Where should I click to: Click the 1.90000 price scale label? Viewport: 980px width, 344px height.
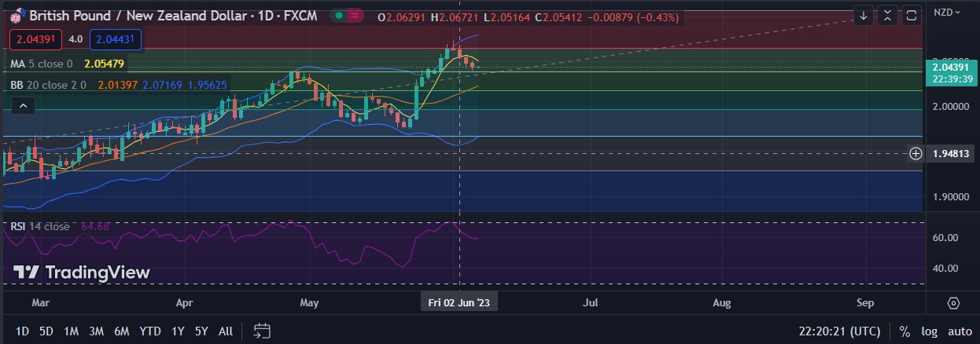952,197
